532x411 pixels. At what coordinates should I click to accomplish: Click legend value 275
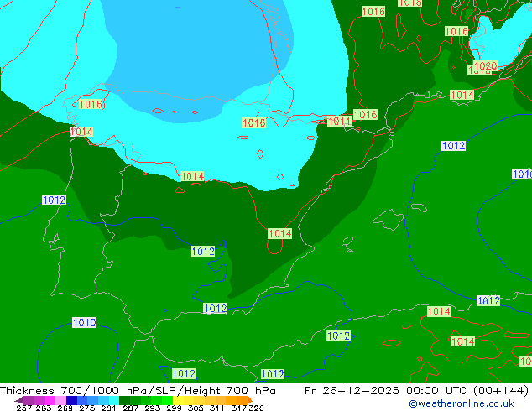87,408
